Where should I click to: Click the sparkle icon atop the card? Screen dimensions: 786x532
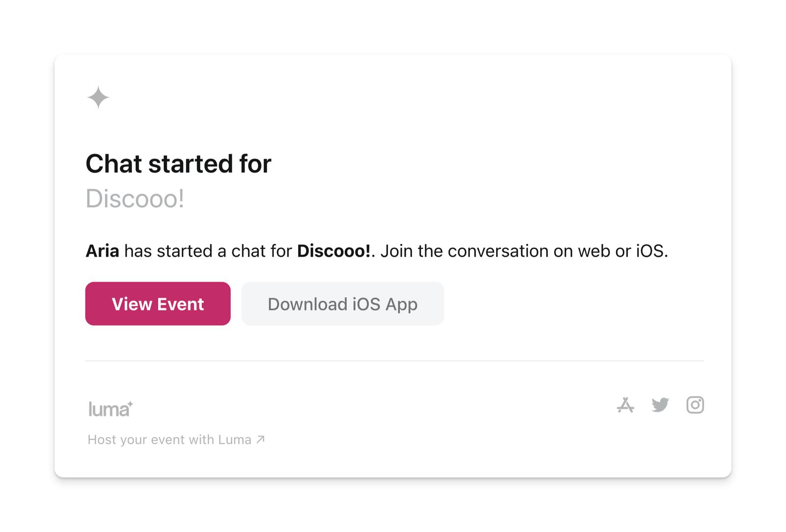click(98, 97)
